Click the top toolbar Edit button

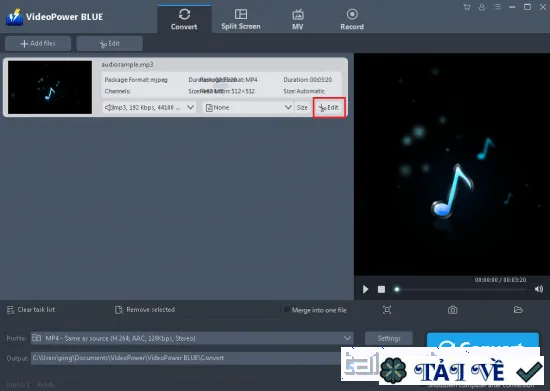[x=109, y=43]
